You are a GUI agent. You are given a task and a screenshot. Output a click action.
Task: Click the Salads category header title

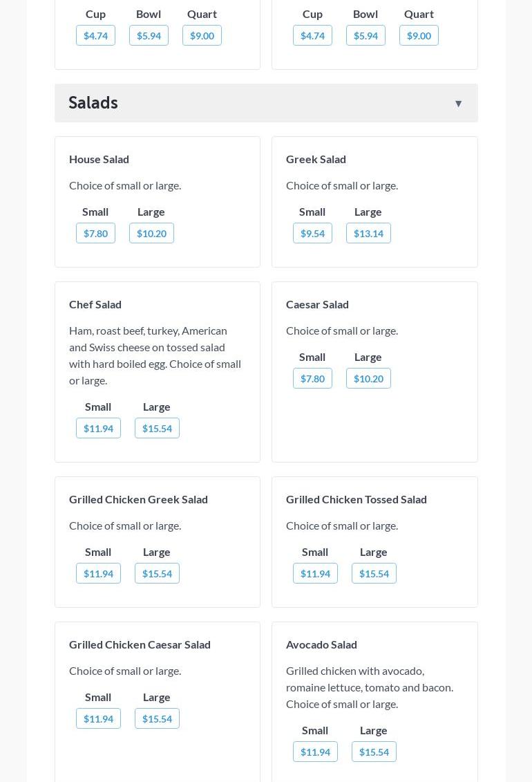(93, 103)
